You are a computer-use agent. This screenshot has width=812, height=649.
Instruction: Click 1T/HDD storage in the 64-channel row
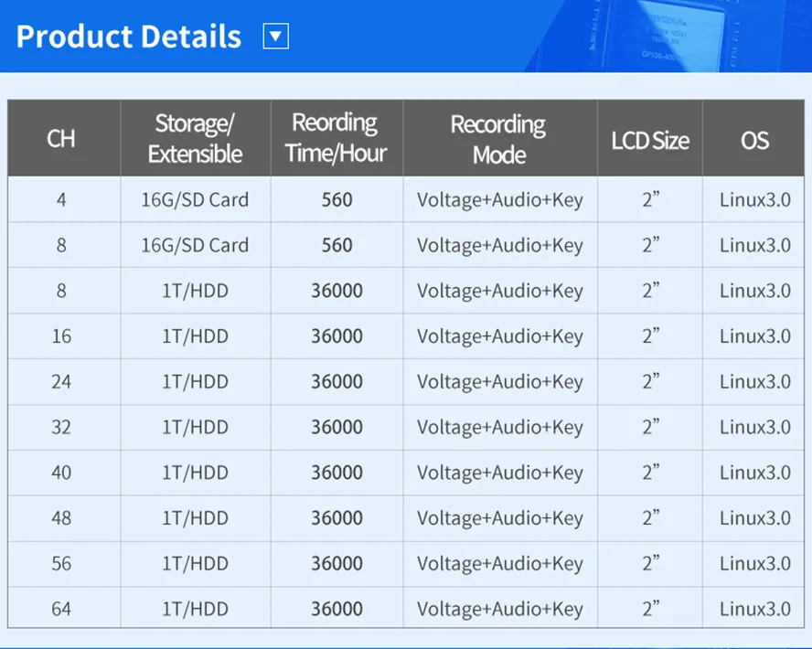click(x=195, y=609)
